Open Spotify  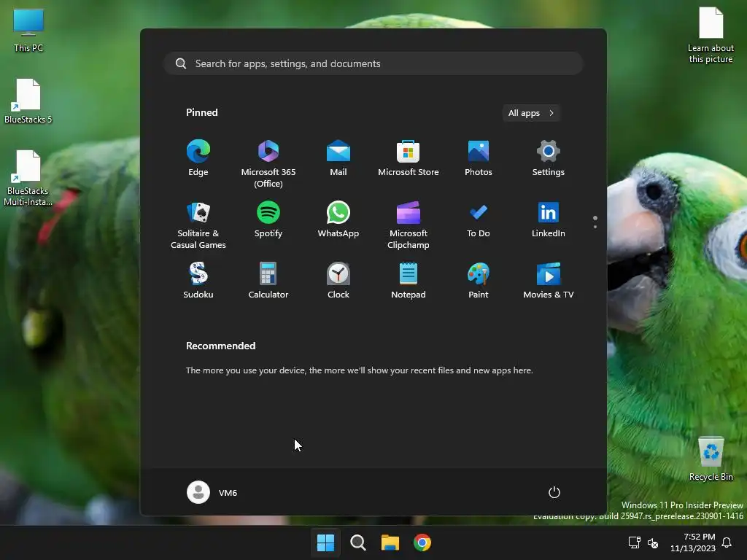(268, 219)
